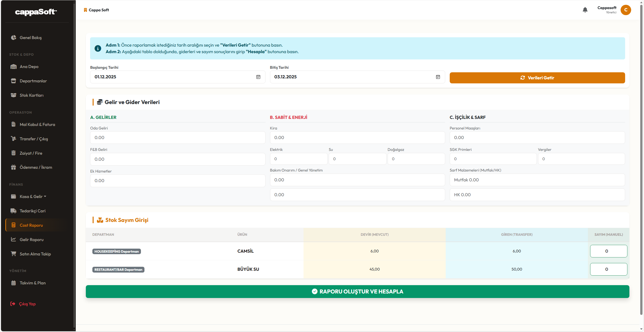Viewport: 644px width, 332px height.
Task: Click the Ana Depo warehouse icon
Action: point(14,67)
